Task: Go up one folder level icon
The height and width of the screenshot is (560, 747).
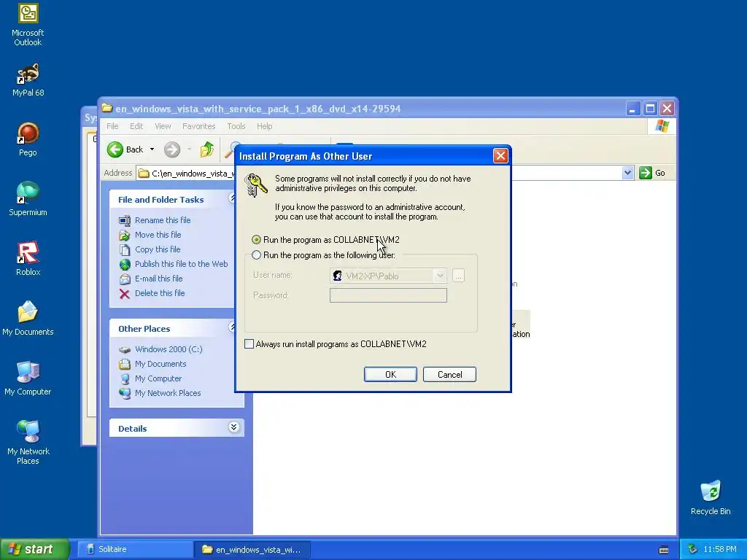Action: pos(206,149)
